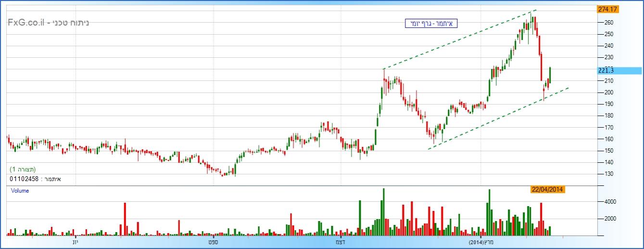This screenshot has width=644, height=249.
Task: Select the איתמר : 01102458 security label
Action: coord(36,179)
